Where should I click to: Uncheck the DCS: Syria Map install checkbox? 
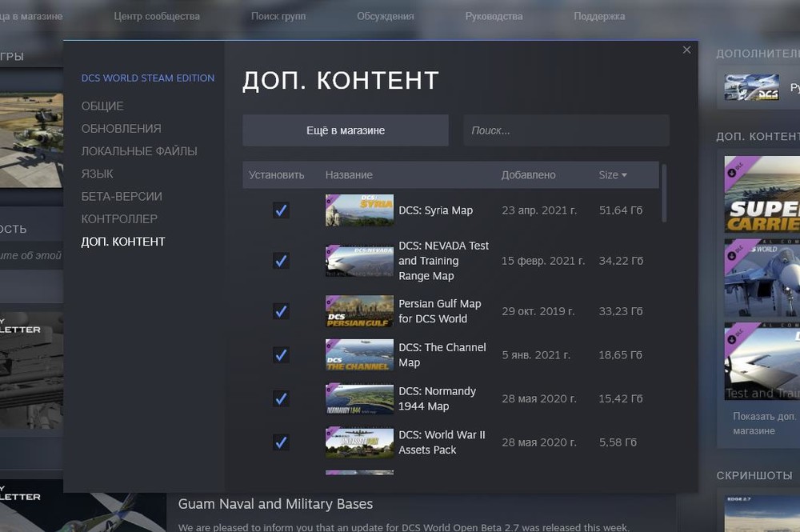(x=281, y=210)
